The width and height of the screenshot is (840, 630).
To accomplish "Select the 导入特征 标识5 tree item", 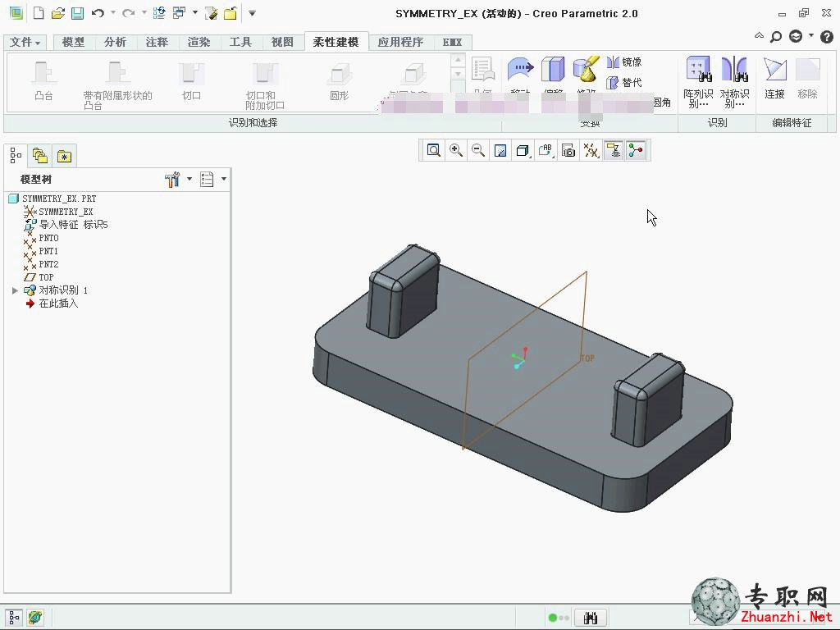I will pos(66,225).
